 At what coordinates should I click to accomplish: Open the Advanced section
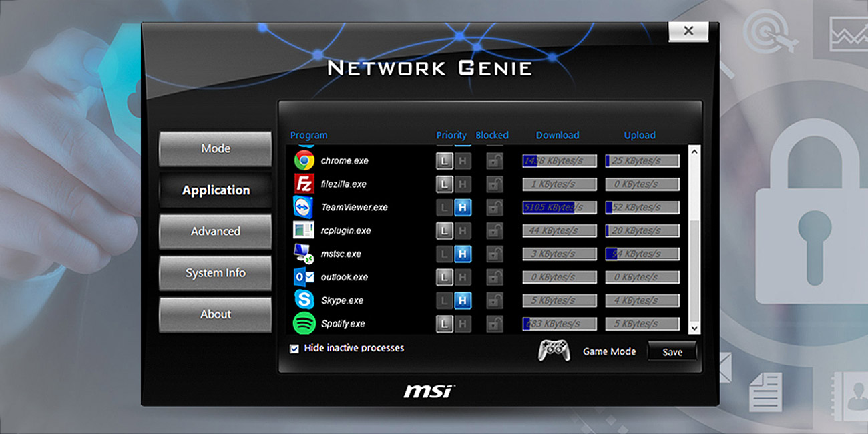[216, 231]
